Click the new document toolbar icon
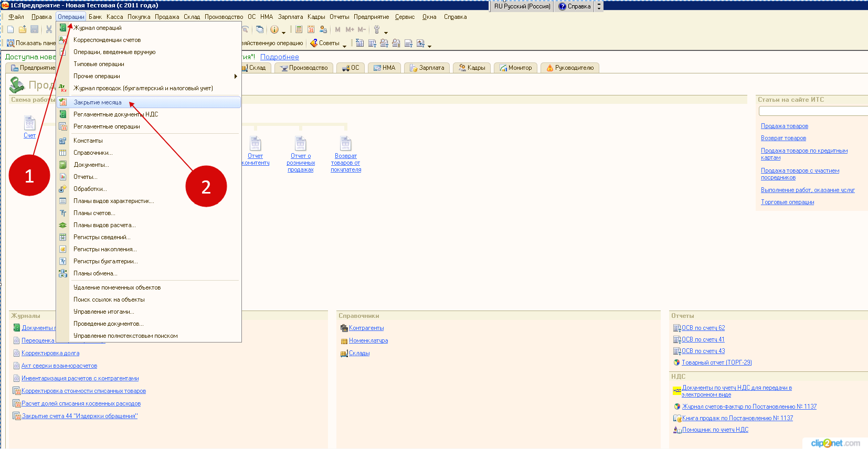The image size is (868, 449). (x=10, y=29)
